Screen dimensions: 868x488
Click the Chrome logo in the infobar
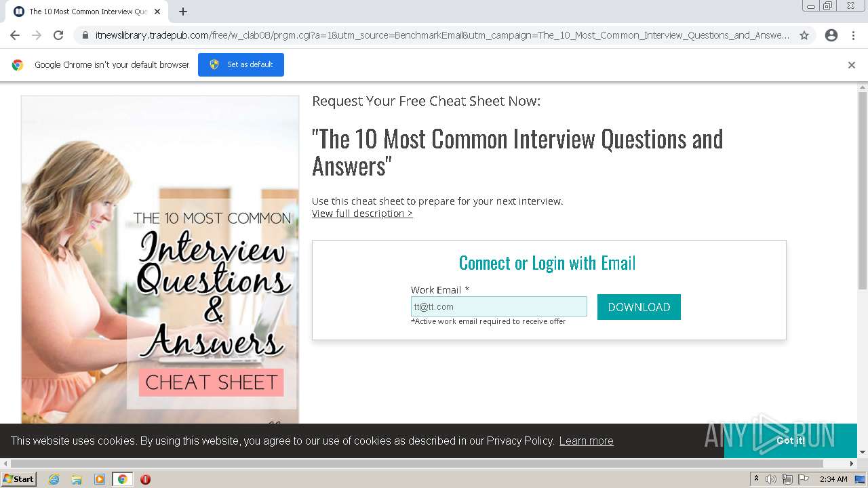click(18, 65)
